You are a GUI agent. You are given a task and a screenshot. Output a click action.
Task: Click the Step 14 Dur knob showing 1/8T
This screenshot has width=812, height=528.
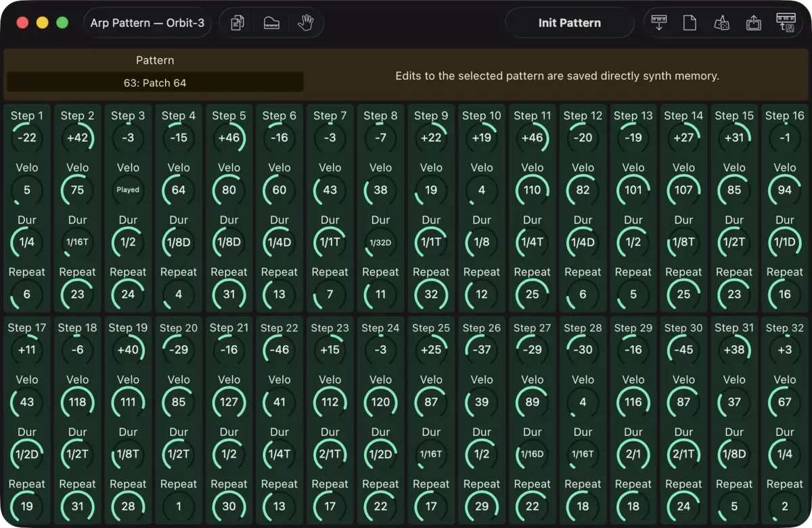click(684, 242)
